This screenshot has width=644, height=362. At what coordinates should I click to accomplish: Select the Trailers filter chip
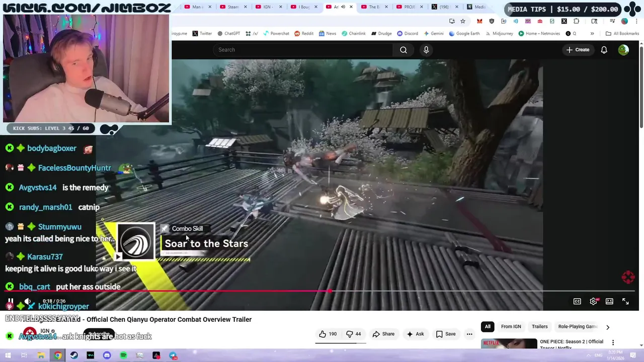click(x=539, y=327)
